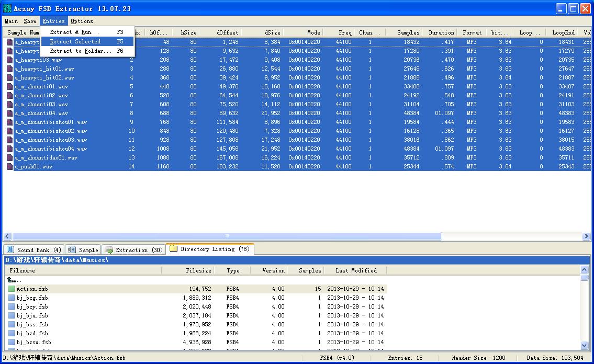The image size is (594, 364).
Task: Click the green icon of Action.fsb
Action: pyautogui.click(x=12, y=289)
